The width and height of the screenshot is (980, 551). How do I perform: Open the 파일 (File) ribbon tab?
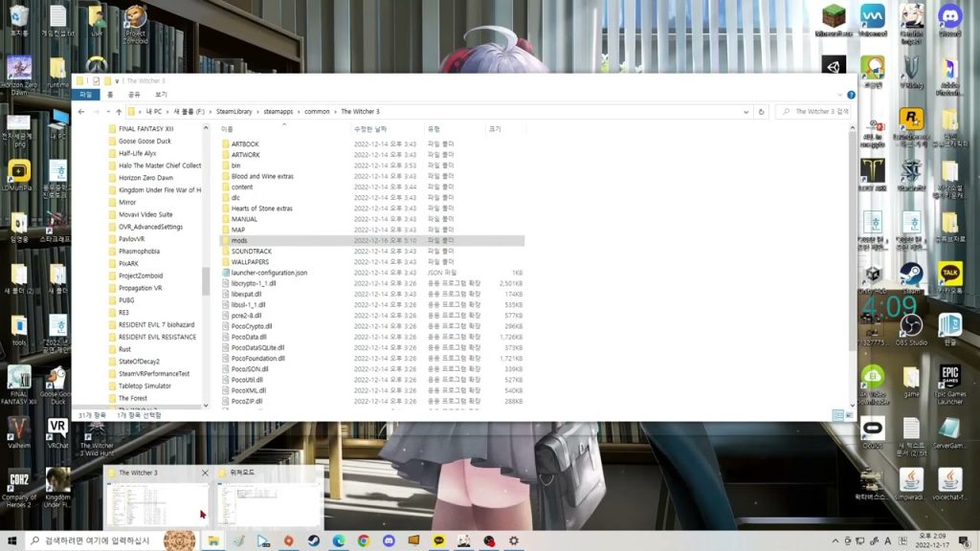[86, 95]
